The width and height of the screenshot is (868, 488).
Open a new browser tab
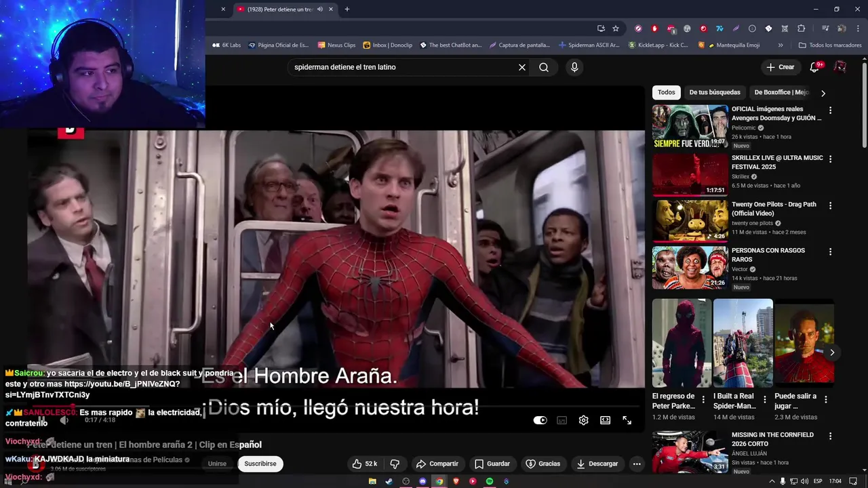click(x=347, y=9)
